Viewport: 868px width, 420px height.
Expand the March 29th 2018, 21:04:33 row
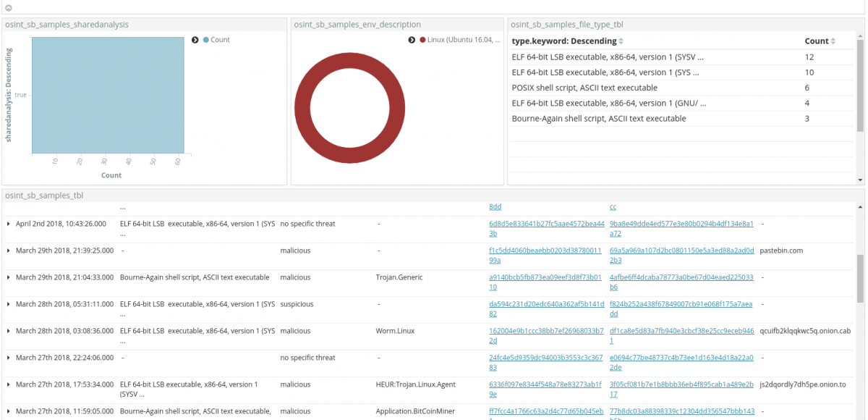[x=9, y=277]
